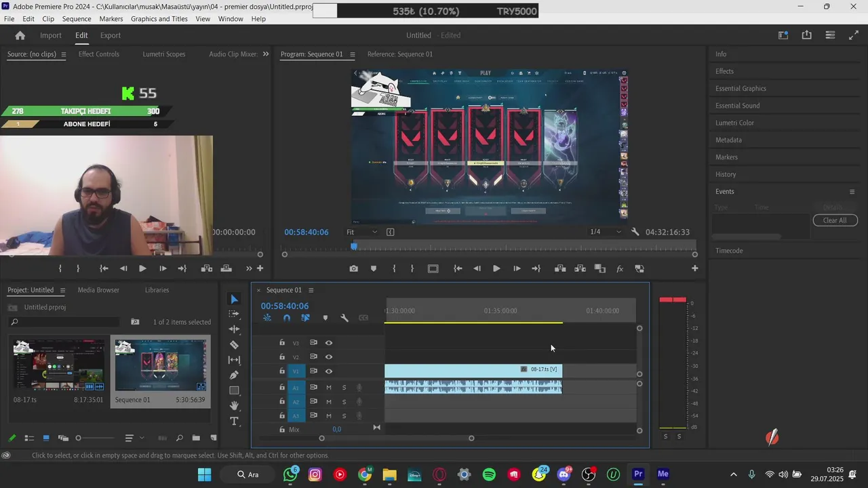Switch Project panel to List view
This screenshot has height=488, width=868.
pyautogui.click(x=29, y=438)
